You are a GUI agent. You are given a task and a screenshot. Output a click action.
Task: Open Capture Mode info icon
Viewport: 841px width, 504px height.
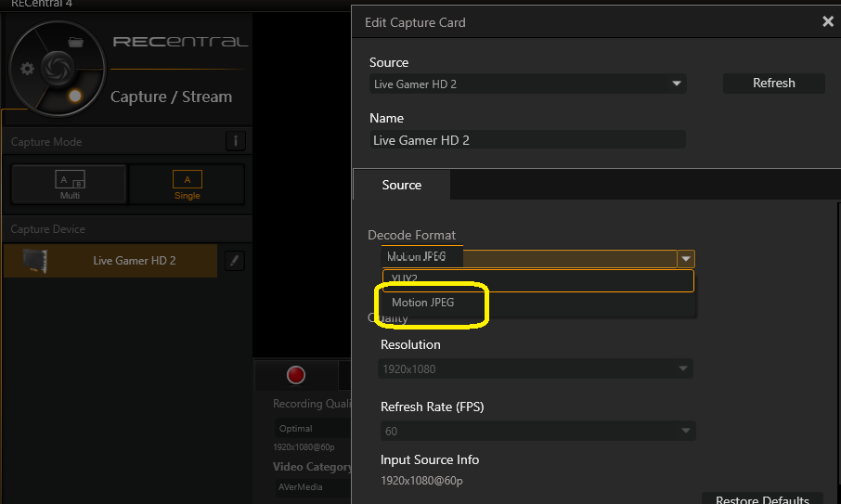point(236,142)
